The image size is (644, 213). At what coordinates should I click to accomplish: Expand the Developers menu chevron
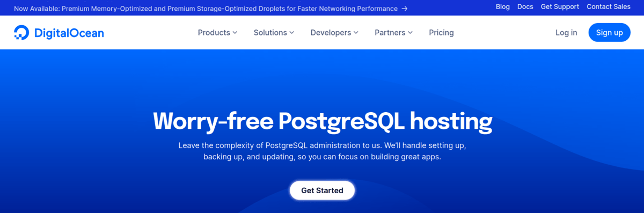(x=356, y=33)
